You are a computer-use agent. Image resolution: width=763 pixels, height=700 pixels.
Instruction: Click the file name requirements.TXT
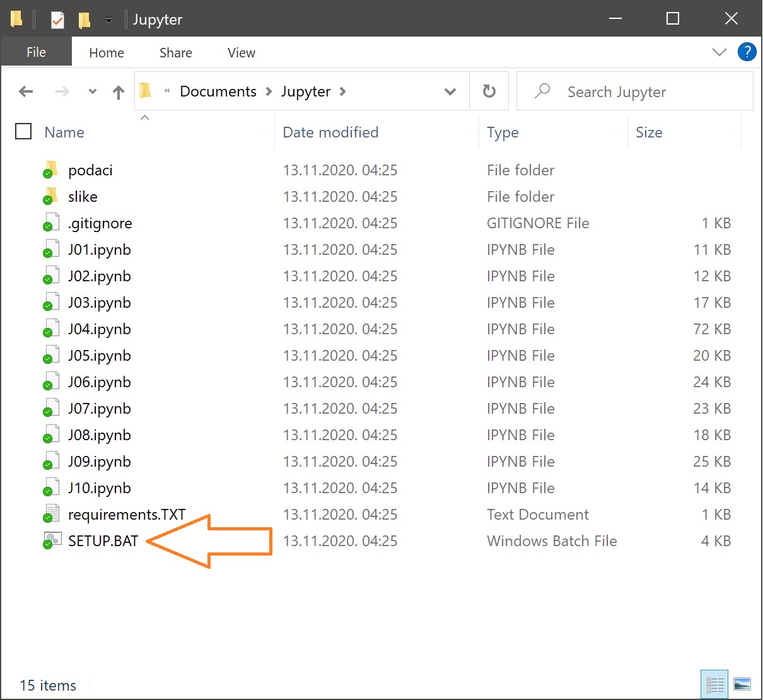(127, 515)
